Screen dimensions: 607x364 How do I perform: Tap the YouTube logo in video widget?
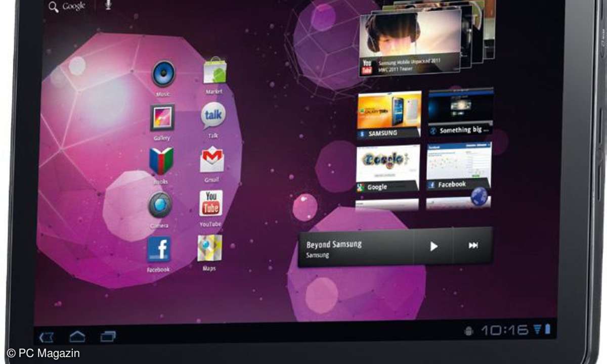point(367,66)
